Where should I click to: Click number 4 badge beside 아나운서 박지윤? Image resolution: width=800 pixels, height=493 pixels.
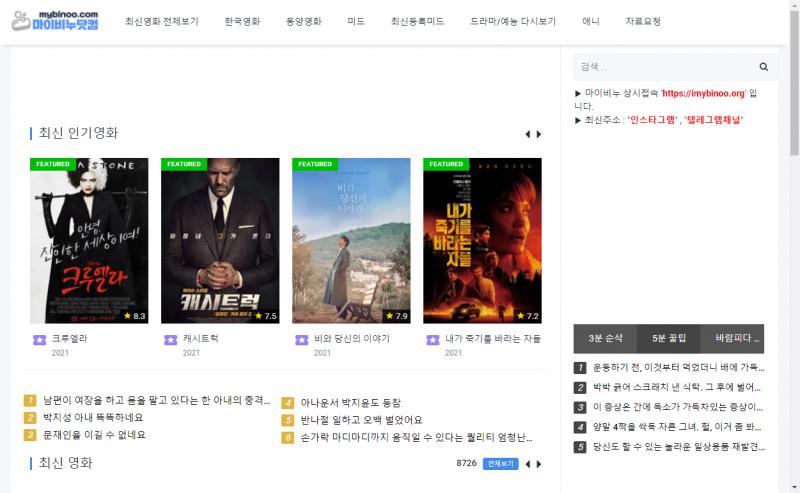tap(288, 403)
